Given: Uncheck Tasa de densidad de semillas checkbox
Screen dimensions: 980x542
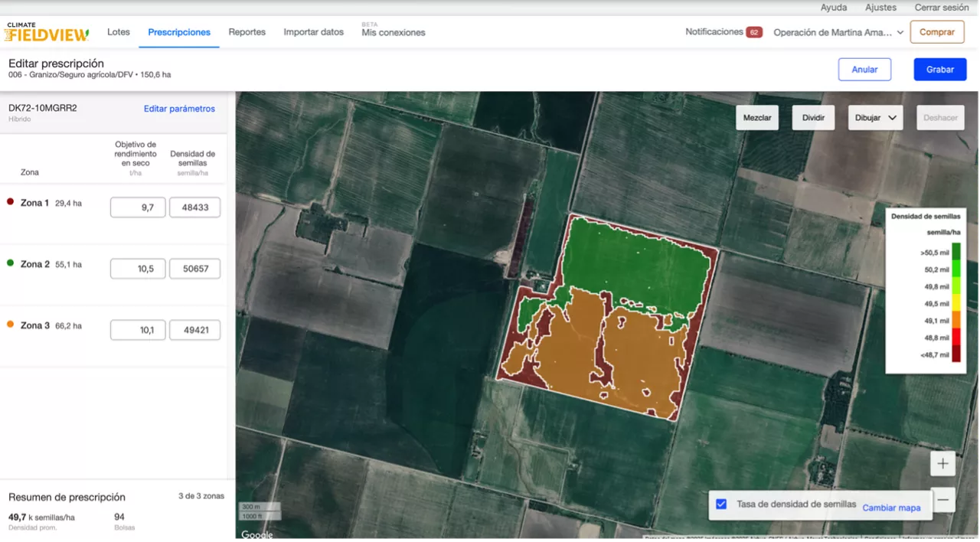Looking at the screenshot, I should pos(721,504).
